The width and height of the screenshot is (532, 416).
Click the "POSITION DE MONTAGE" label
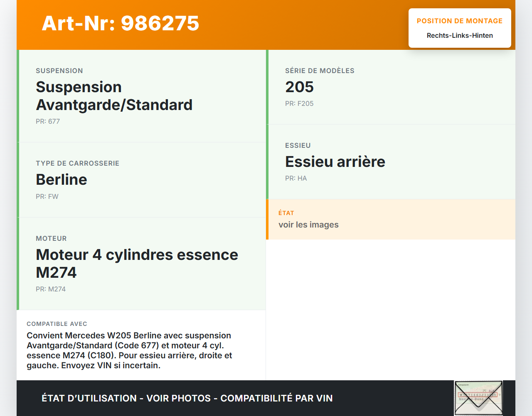(460, 21)
